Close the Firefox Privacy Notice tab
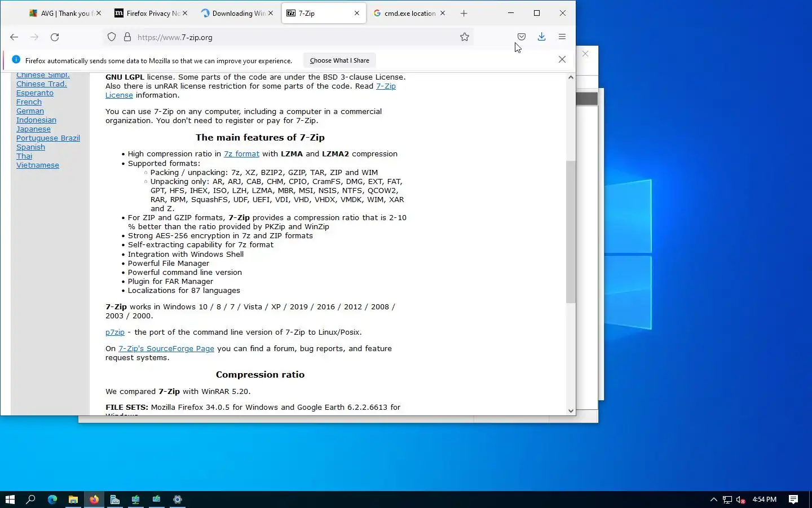Viewport: 812px width, 508px height. (x=185, y=13)
